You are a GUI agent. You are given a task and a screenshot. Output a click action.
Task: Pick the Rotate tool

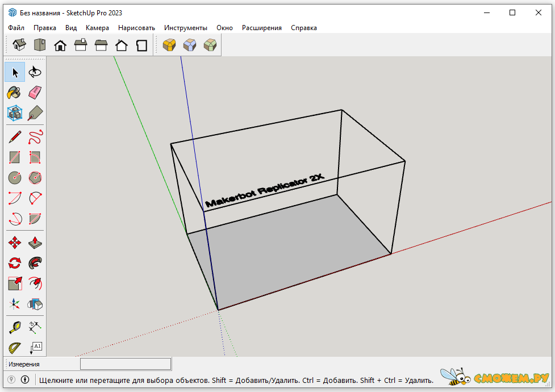15,263
